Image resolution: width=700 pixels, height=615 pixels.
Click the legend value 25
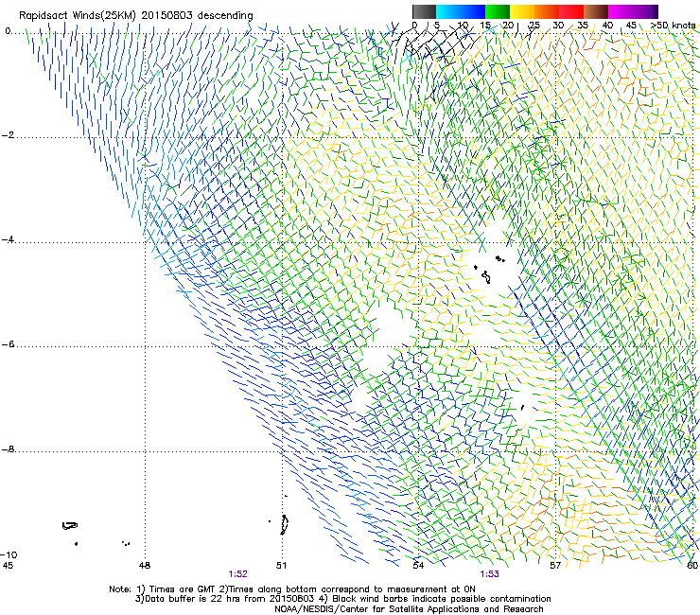534,25
